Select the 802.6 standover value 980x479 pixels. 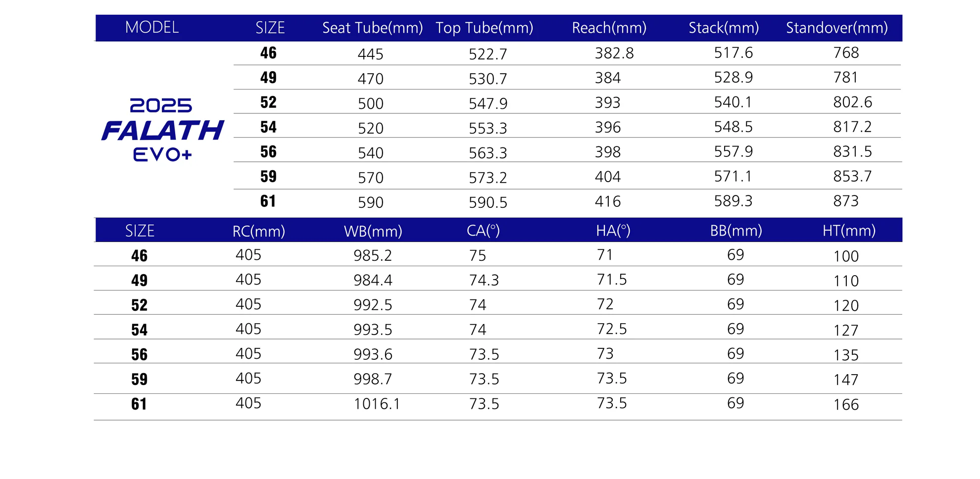[852, 102]
